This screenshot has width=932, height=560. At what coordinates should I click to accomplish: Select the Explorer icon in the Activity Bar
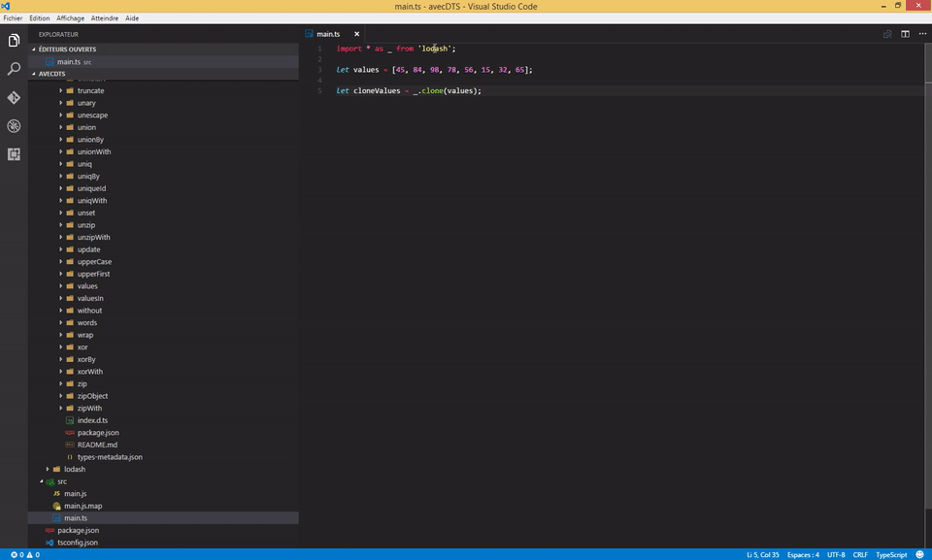[x=13, y=40]
